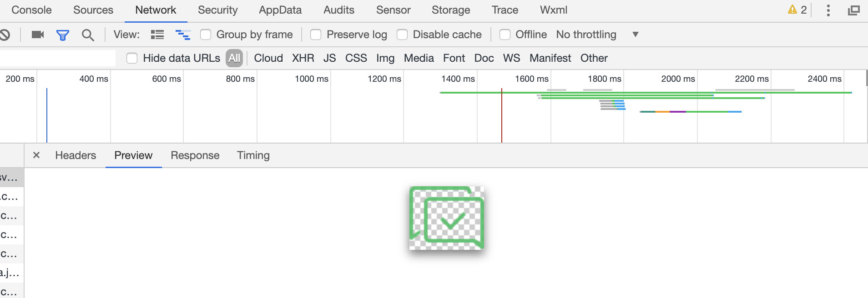868x298 pixels.
Task: Open the three-dot devtools menu
Action: point(828,10)
